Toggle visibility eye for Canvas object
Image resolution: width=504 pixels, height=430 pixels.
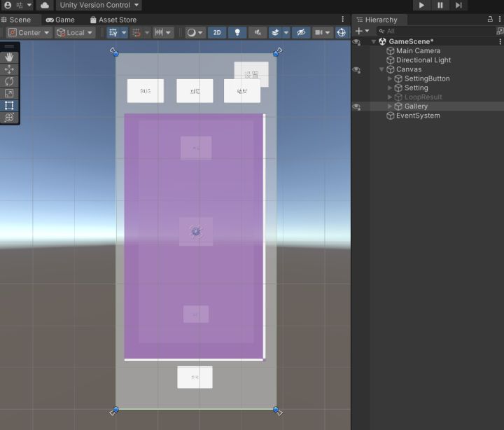[357, 69]
